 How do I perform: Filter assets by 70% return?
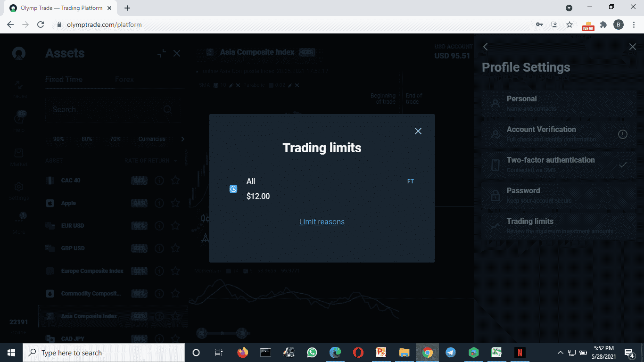(x=115, y=139)
